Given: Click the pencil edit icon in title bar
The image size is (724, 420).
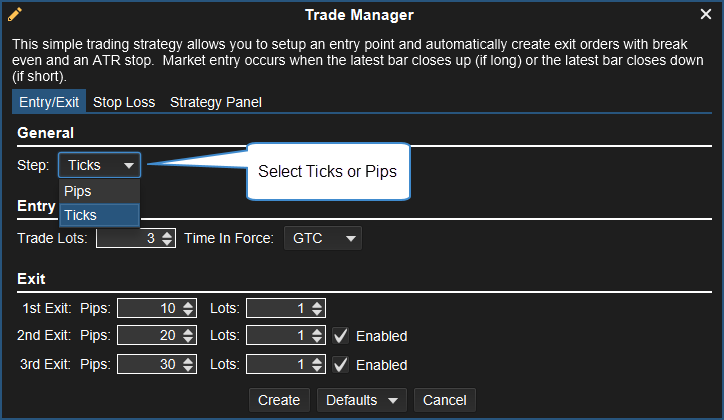Looking at the screenshot, I should click(15, 15).
